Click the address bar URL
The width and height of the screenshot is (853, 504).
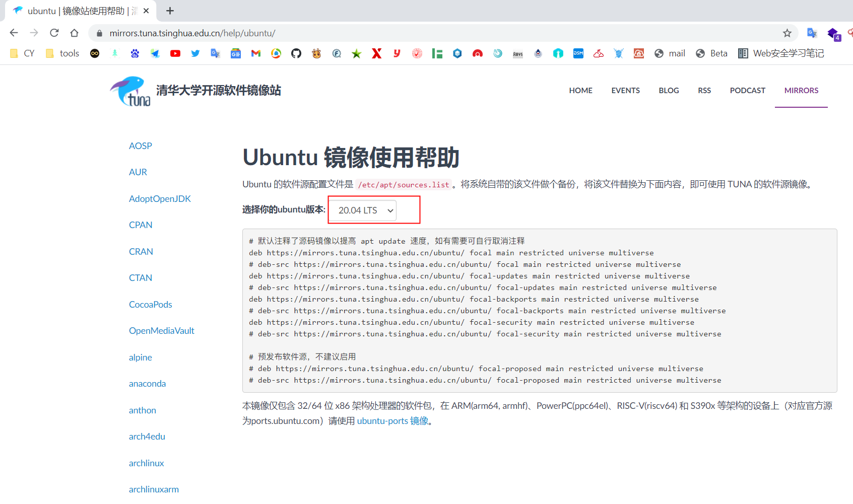click(192, 33)
